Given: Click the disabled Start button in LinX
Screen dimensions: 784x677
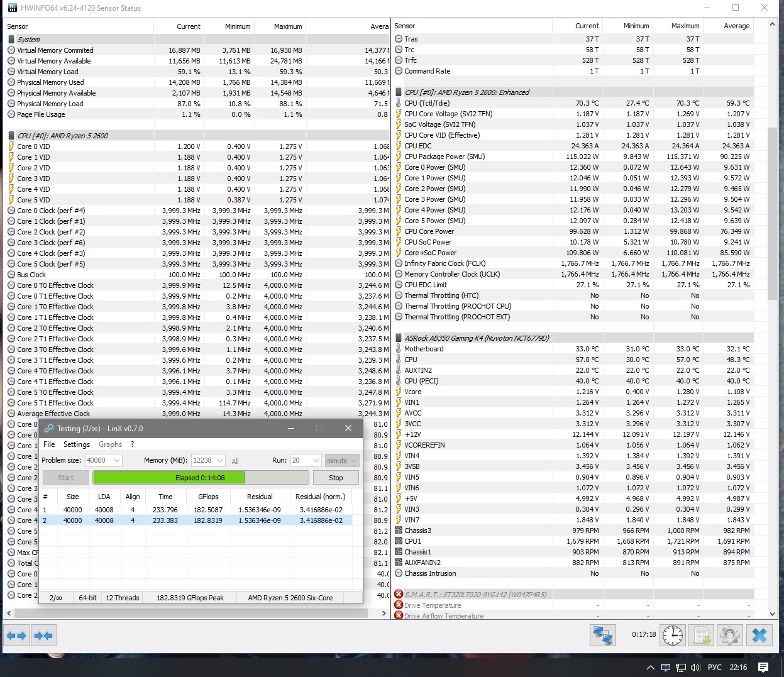Looking at the screenshot, I should click(66, 478).
